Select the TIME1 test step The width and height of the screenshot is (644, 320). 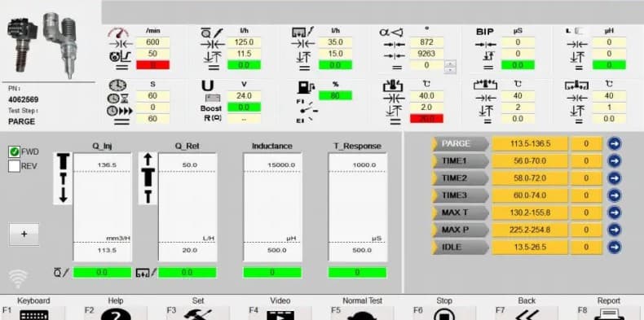tap(461, 161)
